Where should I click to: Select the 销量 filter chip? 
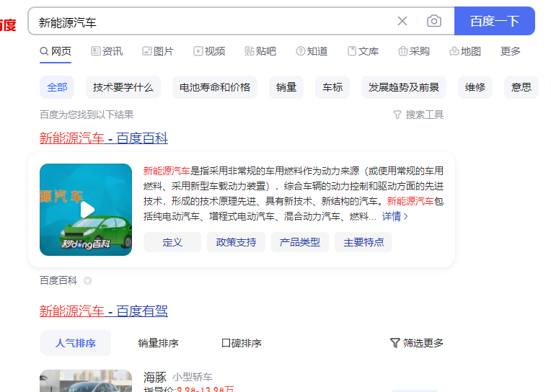pyautogui.click(x=286, y=87)
